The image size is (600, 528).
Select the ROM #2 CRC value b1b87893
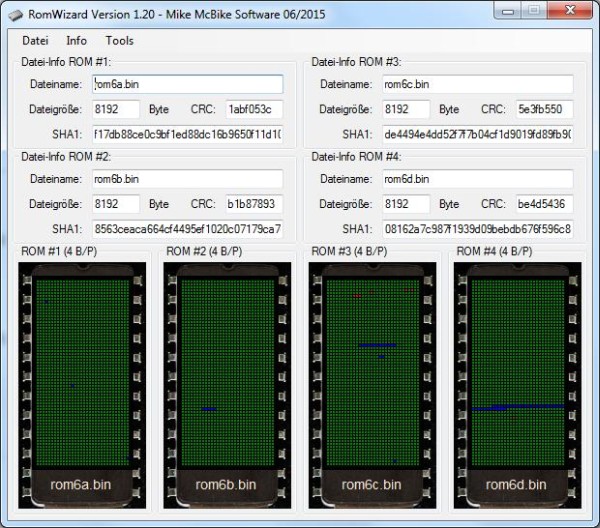254,204
